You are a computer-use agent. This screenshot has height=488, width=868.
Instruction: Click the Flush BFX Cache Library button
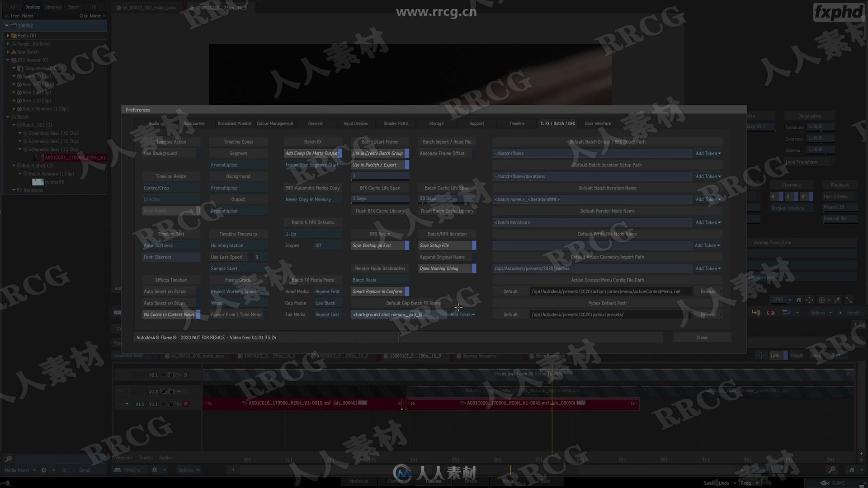click(x=380, y=211)
